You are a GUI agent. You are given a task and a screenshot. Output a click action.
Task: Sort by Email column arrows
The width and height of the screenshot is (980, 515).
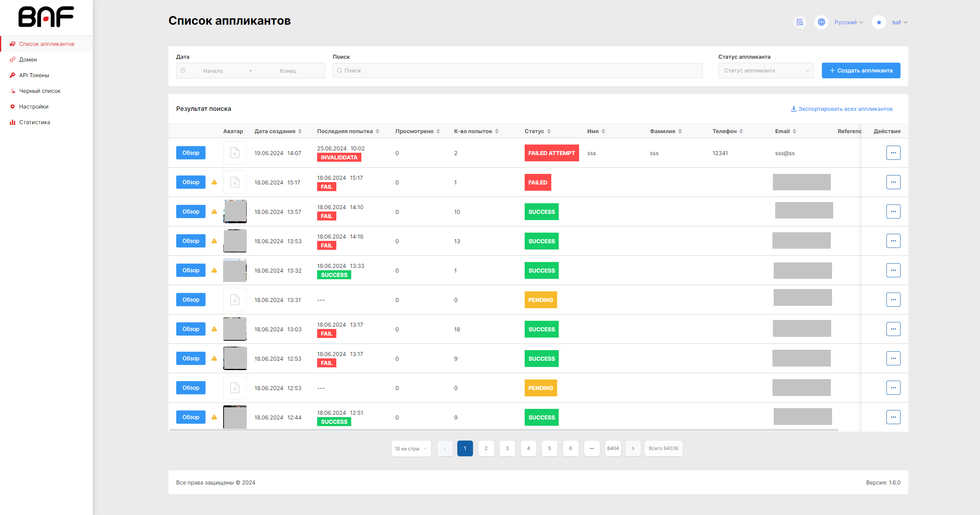coord(794,131)
